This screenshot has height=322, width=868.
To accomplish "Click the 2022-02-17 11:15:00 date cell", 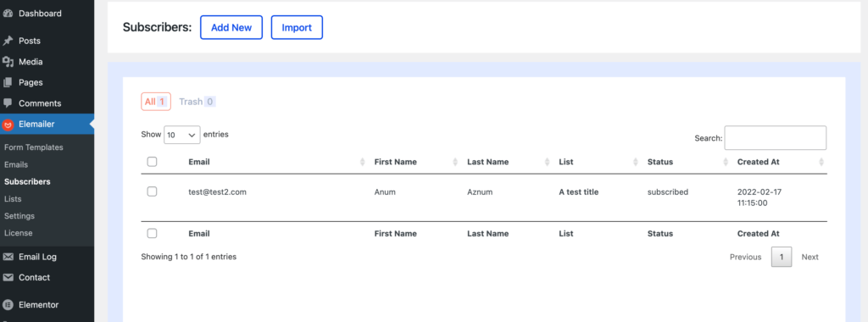I will click(759, 197).
